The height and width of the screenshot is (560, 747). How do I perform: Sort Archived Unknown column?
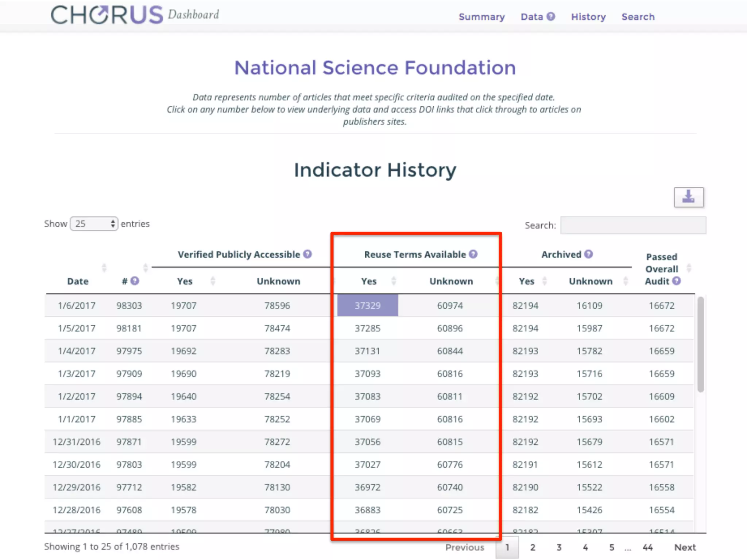pyautogui.click(x=626, y=281)
